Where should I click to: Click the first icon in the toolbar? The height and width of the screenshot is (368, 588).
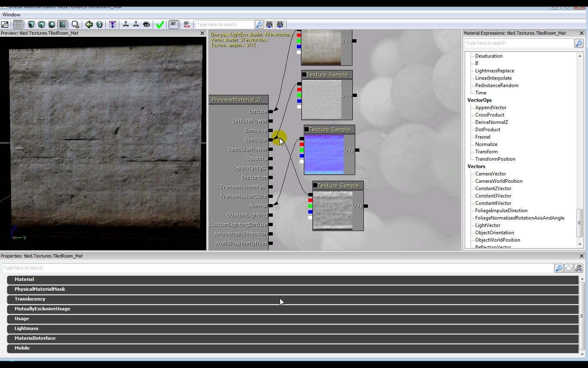(x=5, y=25)
